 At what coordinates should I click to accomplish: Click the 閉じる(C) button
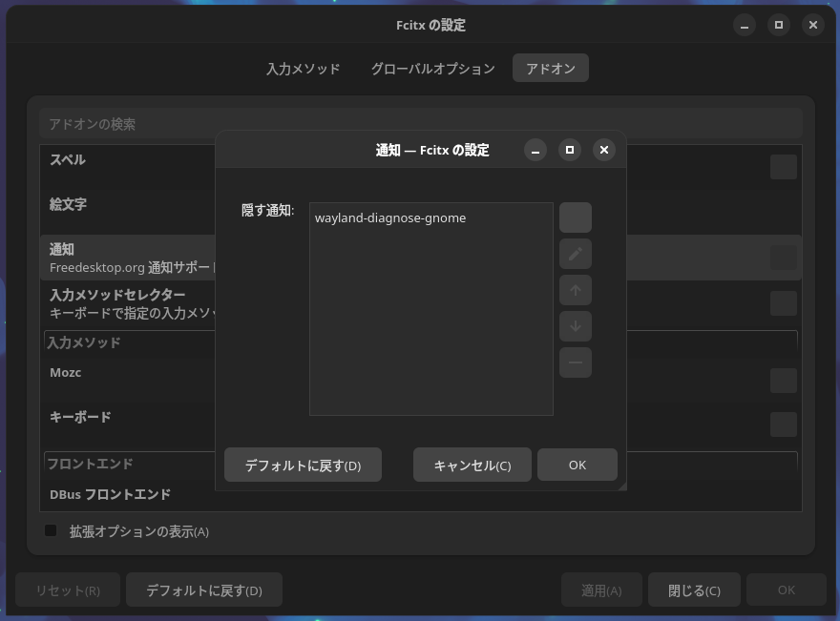[694, 590]
